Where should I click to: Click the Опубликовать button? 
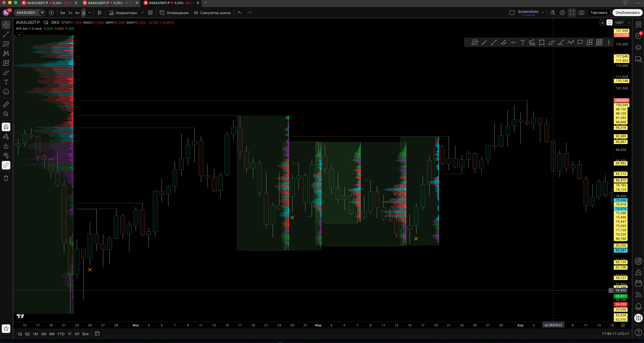point(627,13)
